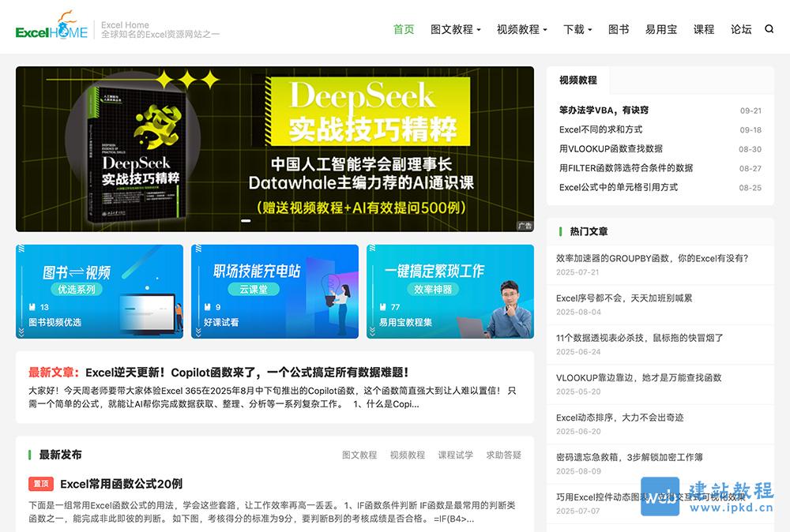Open the 下载 dropdown menu
The height and width of the screenshot is (532, 790).
576,28
